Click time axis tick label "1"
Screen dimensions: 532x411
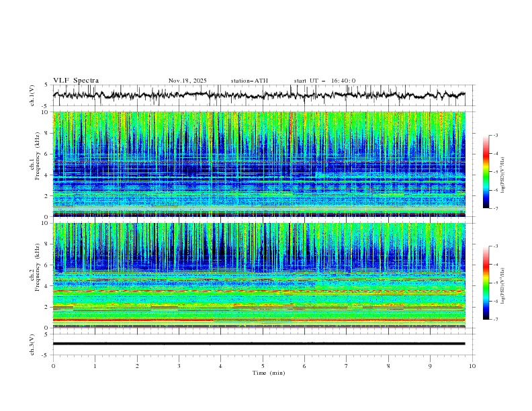coord(95,366)
